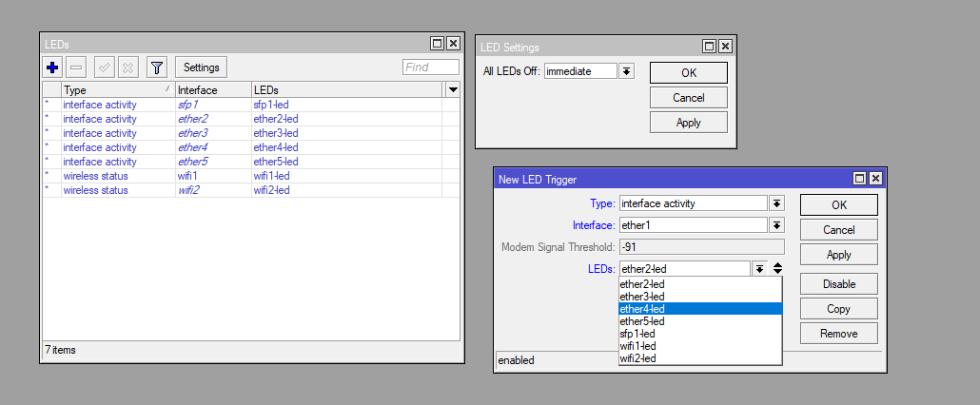Choose ether3-led from dropdown list

pos(700,297)
